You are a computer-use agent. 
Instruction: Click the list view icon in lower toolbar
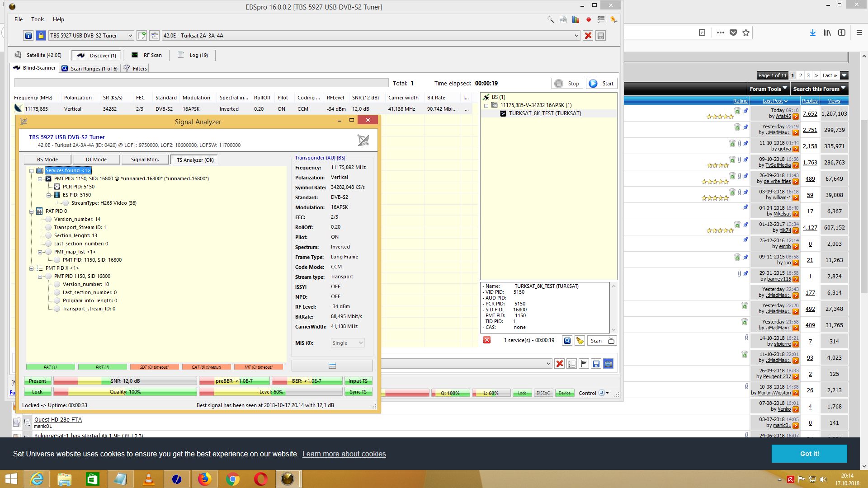coord(572,364)
